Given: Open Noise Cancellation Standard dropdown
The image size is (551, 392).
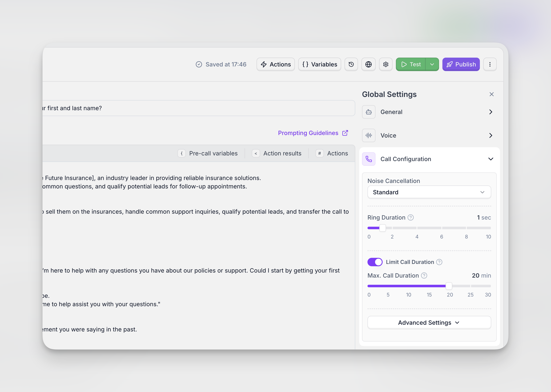Looking at the screenshot, I should [429, 192].
